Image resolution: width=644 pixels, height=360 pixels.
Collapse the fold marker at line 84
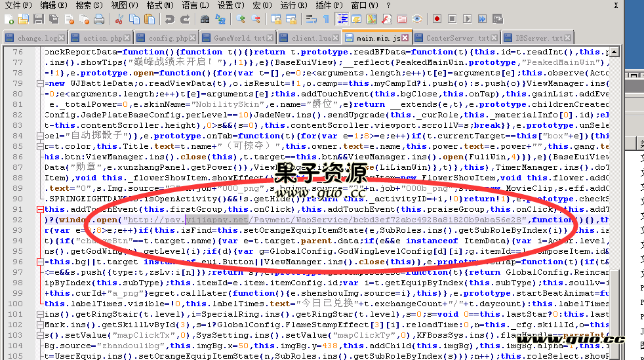tap(40, 136)
